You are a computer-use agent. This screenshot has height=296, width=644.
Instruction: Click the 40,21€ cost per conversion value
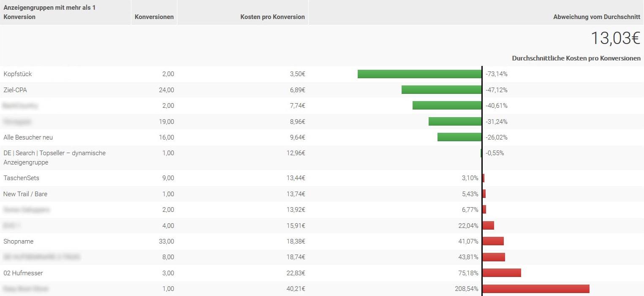click(x=296, y=289)
